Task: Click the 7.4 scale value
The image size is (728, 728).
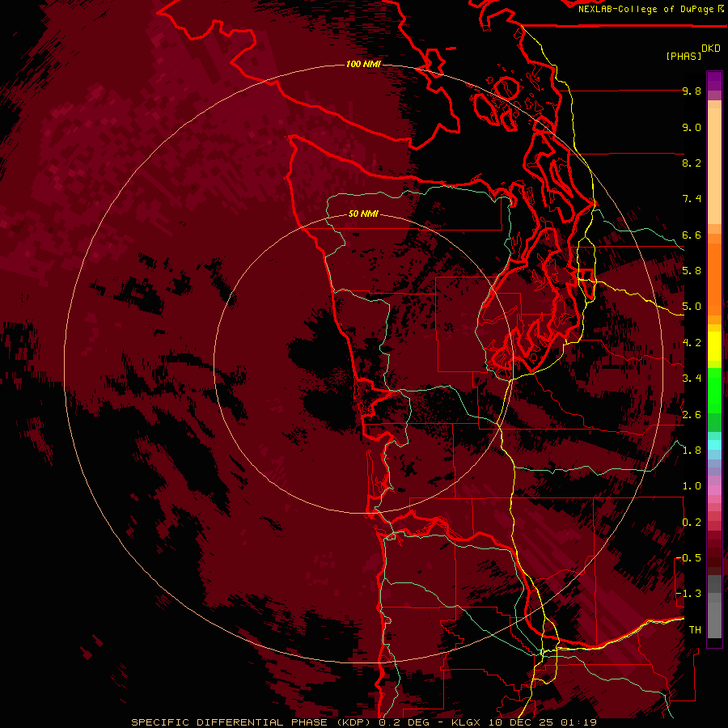Action: coord(692,199)
